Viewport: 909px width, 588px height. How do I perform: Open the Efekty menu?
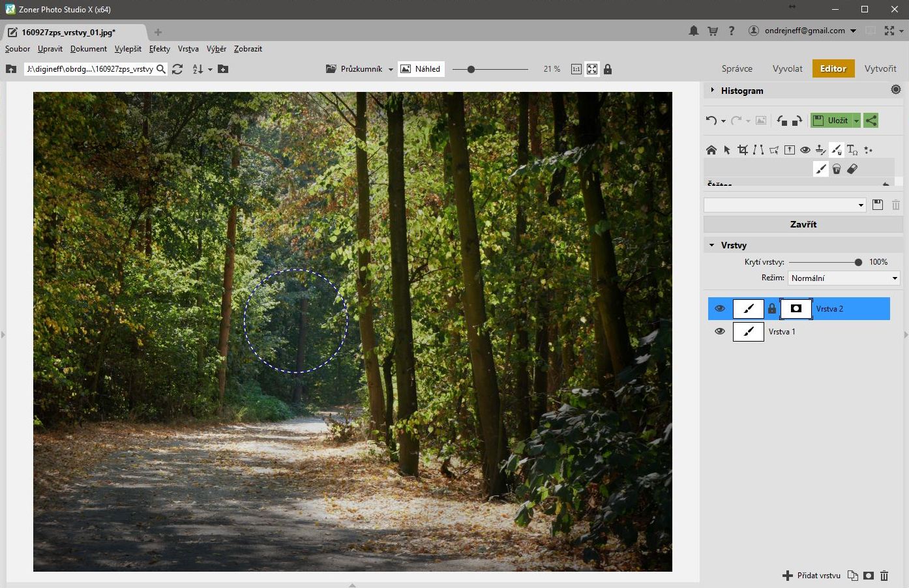(x=159, y=49)
